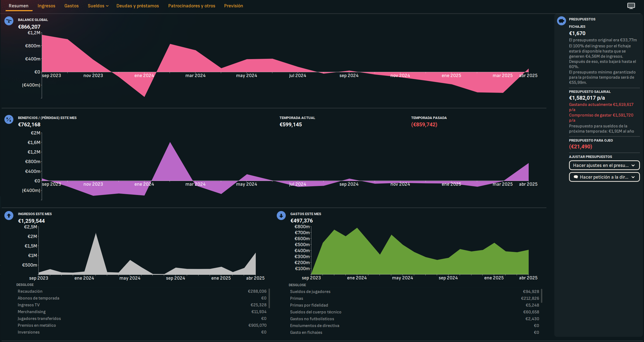Switch to the Ingresos tab
This screenshot has height=342, width=644.
coord(46,6)
